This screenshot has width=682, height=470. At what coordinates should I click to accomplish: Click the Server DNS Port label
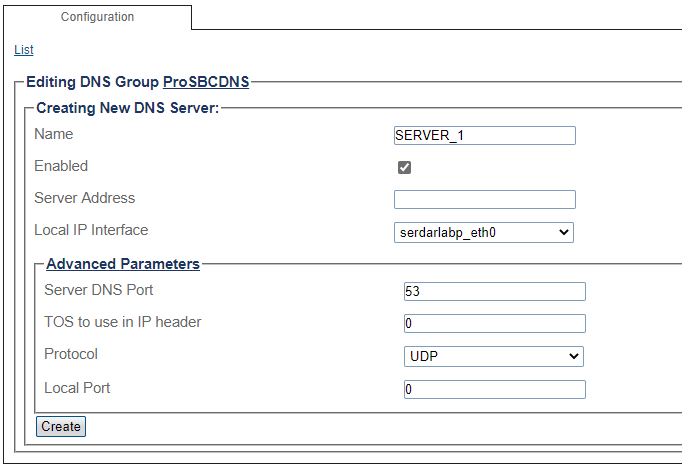[x=99, y=290]
